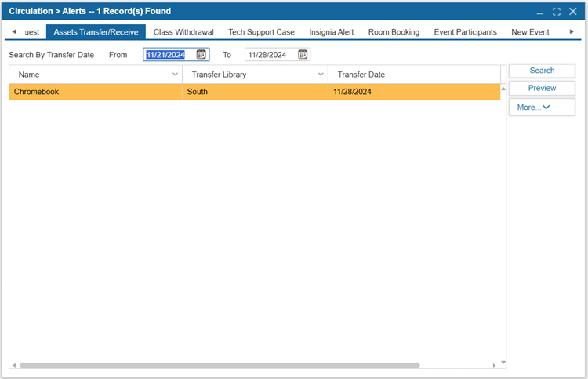Minimize the Alerts window
This screenshot has height=379, width=588.
coord(539,12)
